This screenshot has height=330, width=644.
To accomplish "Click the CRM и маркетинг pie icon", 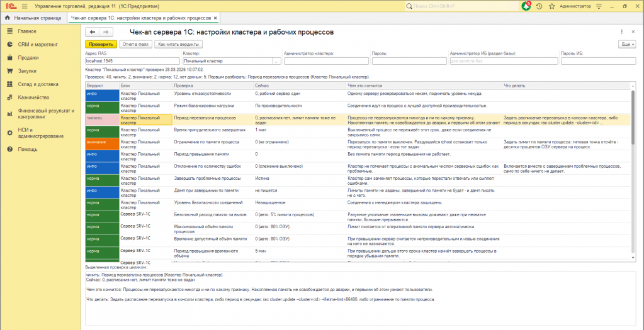I will coord(9,44).
